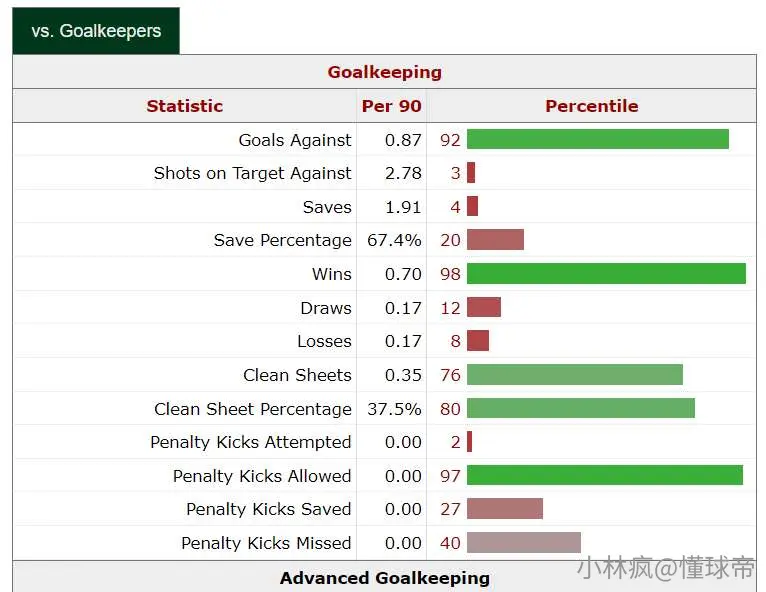The height and width of the screenshot is (592, 766).
Task: Click the Draws red percentile bar
Action: pos(484,307)
